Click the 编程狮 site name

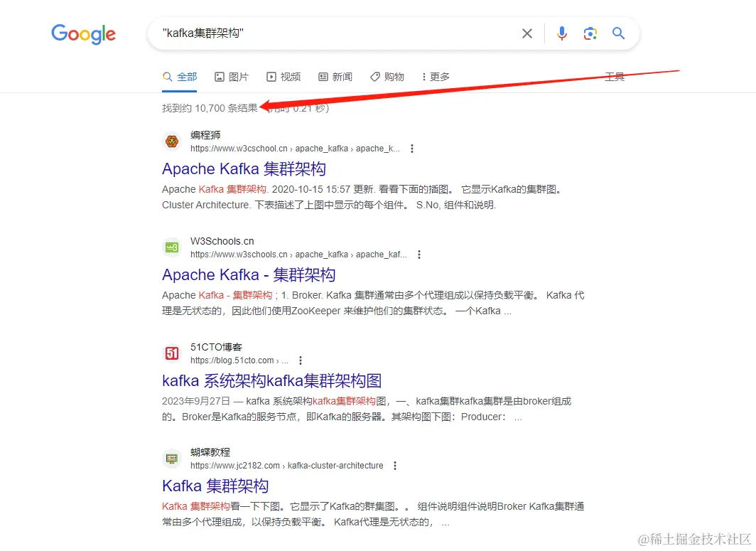click(205, 135)
